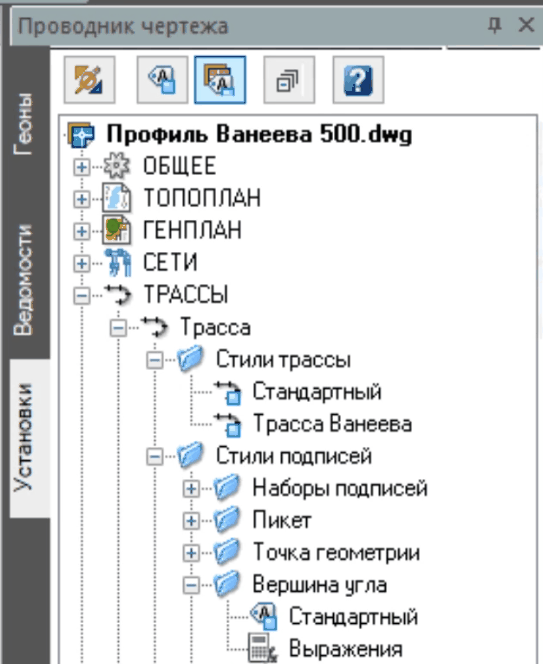Click the collapse all nodes toolbar icon
The height and width of the screenshot is (664, 543).
[x=289, y=80]
